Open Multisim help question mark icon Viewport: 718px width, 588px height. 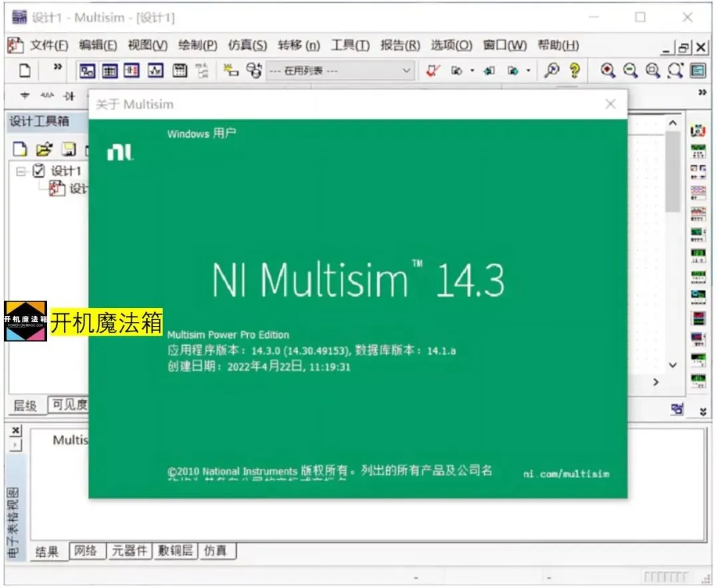coord(574,70)
